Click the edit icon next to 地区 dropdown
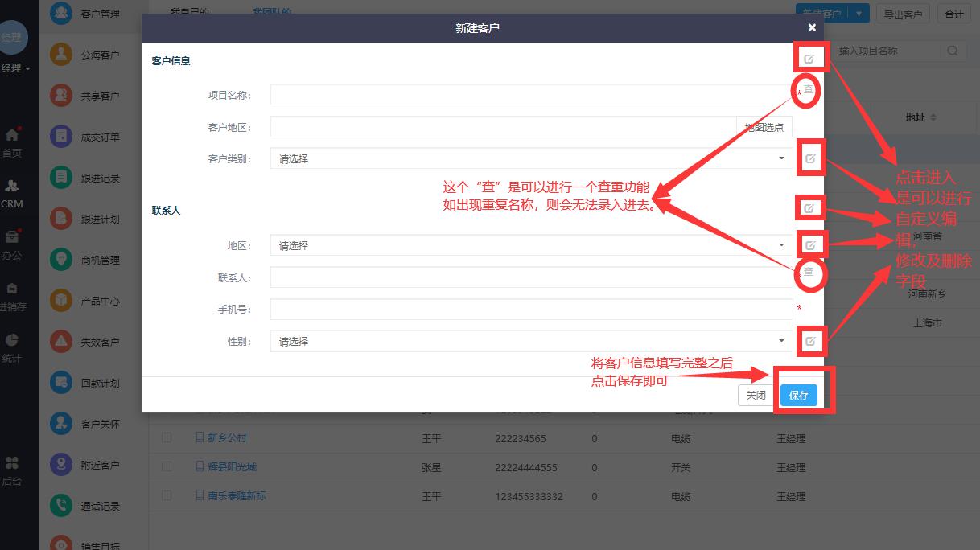This screenshot has height=550, width=980. coord(810,244)
